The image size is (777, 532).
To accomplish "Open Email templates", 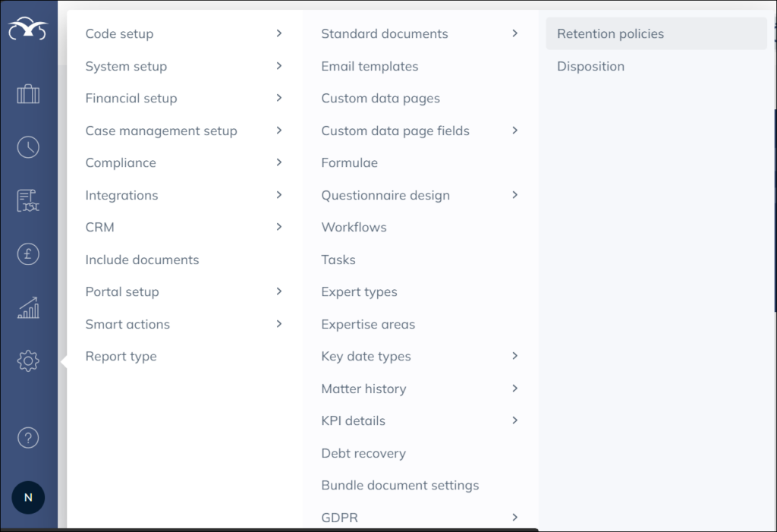I will (370, 66).
